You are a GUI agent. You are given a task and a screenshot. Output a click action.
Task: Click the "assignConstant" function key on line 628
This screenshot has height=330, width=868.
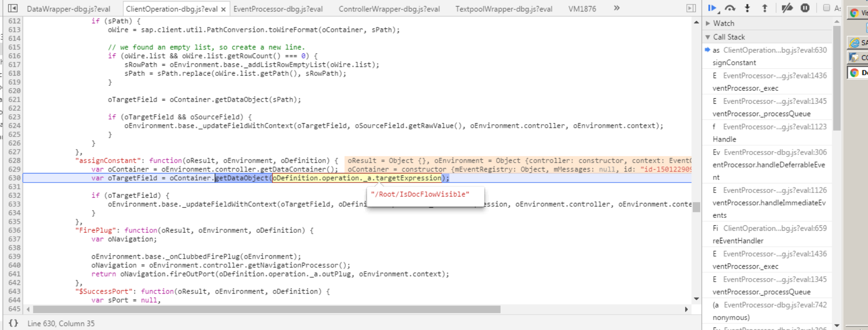coord(108,161)
